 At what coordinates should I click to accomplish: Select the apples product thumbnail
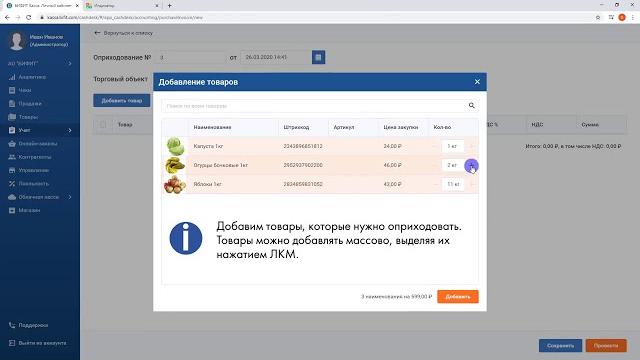(175, 184)
